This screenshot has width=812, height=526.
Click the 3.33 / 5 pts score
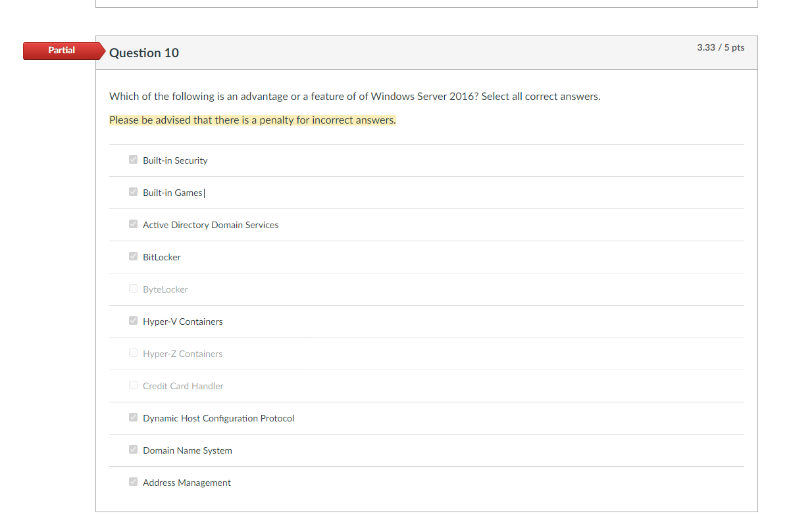(x=721, y=47)
